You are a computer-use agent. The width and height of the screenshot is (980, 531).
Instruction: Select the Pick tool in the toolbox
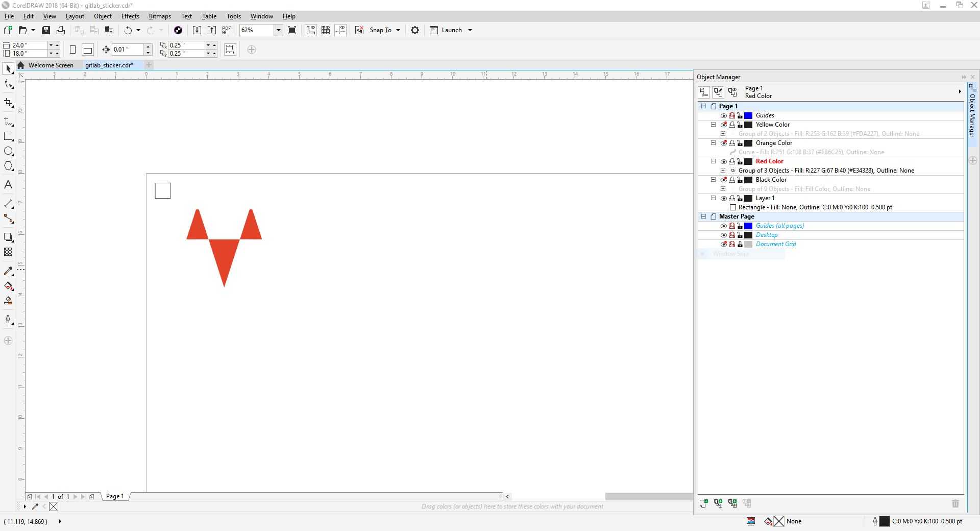8,68
